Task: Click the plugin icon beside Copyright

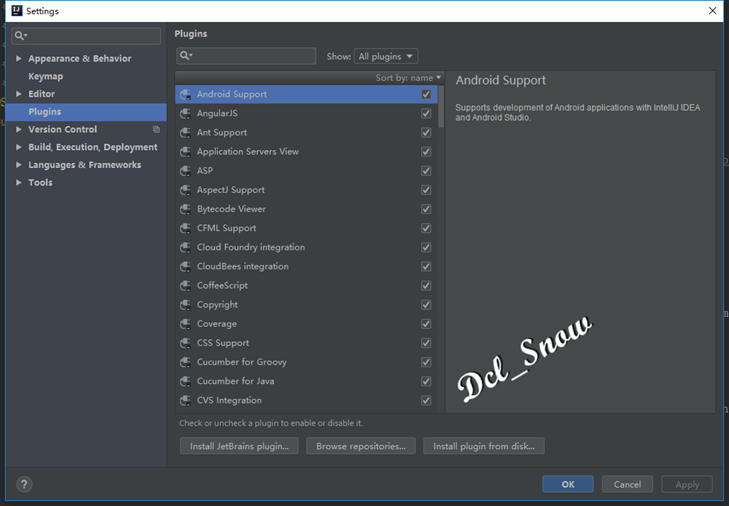Action: 185,305
